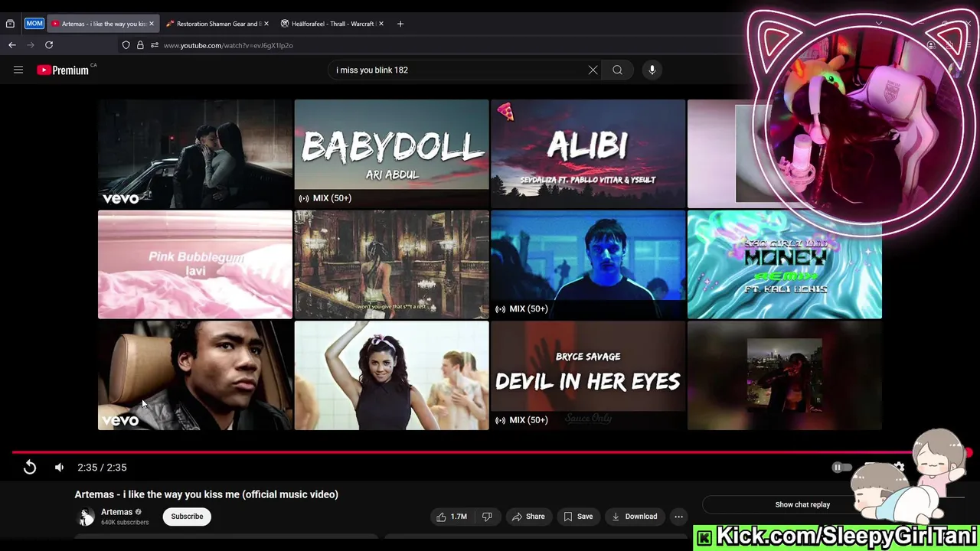This screenshot has width=980, height=551.
Task: Clear the search box with X icon
Action: [x=593, y=70]
